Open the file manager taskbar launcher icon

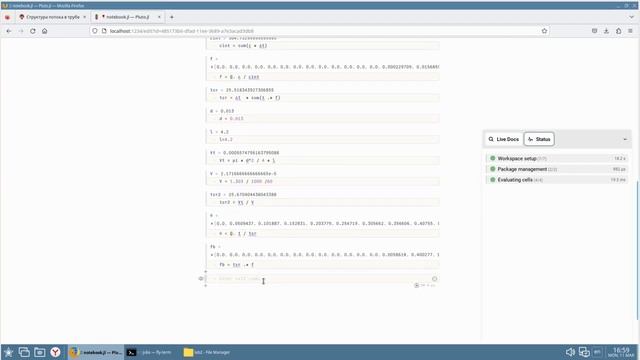click(40, 352)
